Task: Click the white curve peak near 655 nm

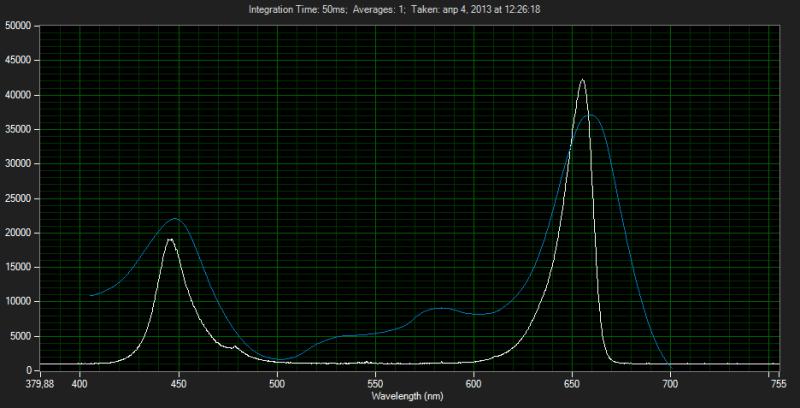Action: [x=582, y=80]
